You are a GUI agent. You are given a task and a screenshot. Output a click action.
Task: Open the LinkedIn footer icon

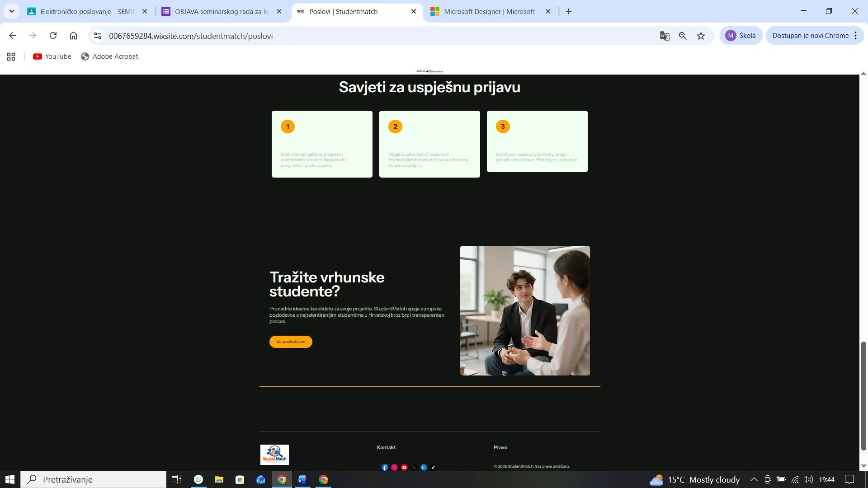tap(424, 467)
